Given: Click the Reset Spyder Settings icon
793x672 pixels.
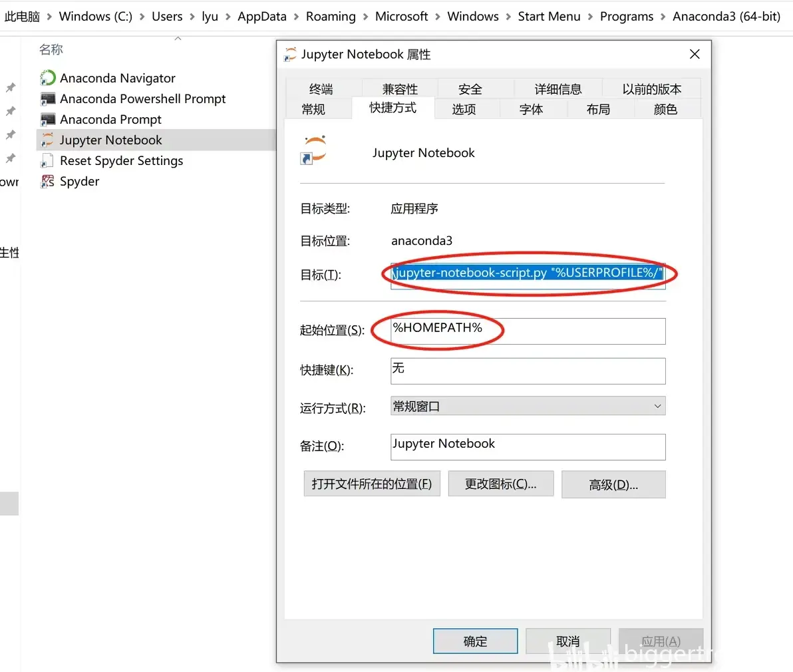Looking at the screenshot, I should [47, 161].
